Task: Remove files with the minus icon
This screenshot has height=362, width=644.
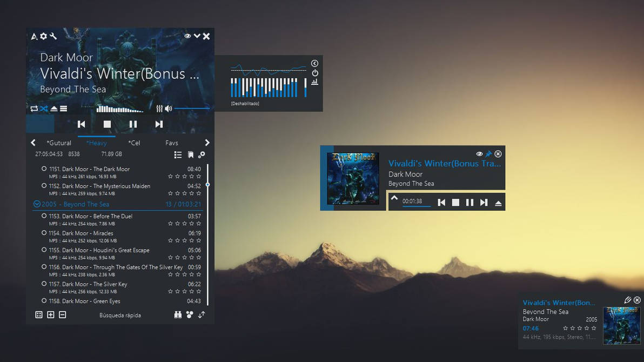Action: [x=63, y=315]
